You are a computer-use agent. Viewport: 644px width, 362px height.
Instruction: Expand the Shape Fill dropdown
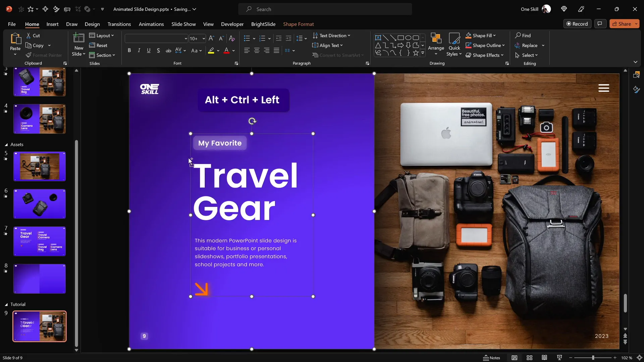[x=494, y=36]
